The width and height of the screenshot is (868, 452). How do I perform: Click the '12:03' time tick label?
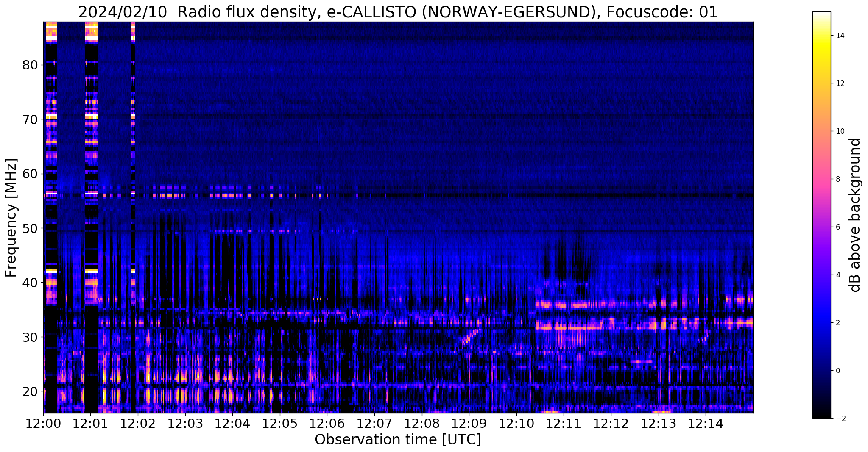coord(185,424)
